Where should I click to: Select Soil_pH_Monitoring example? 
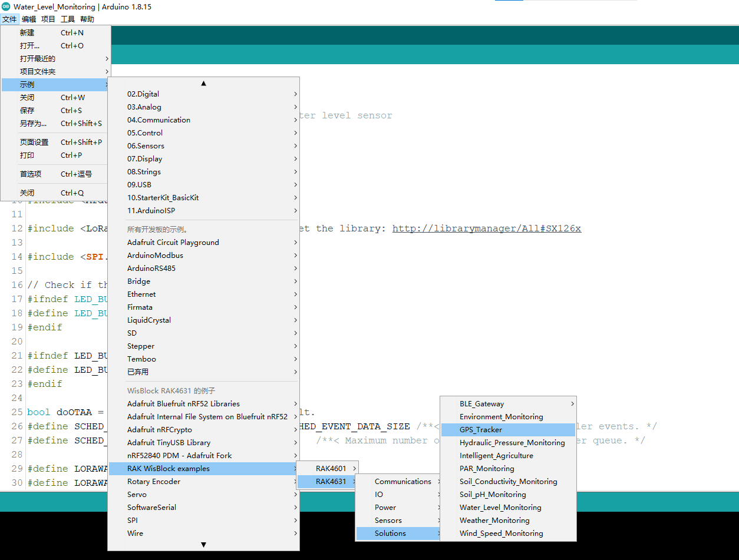(493, 495)
